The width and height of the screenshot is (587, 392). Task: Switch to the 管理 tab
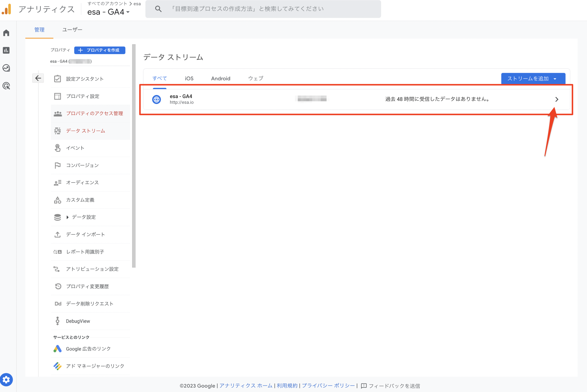[x=39, y=30]
